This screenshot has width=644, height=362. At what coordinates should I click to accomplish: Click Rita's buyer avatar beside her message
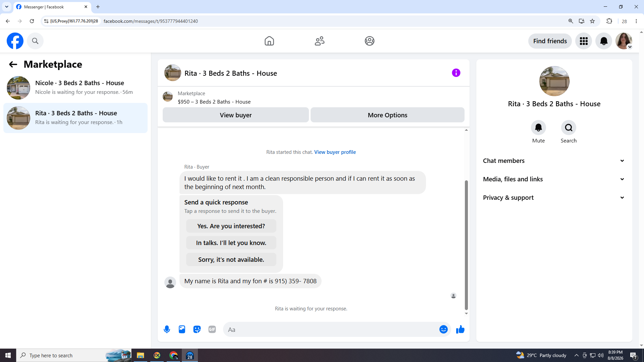[x=170, y=282]
